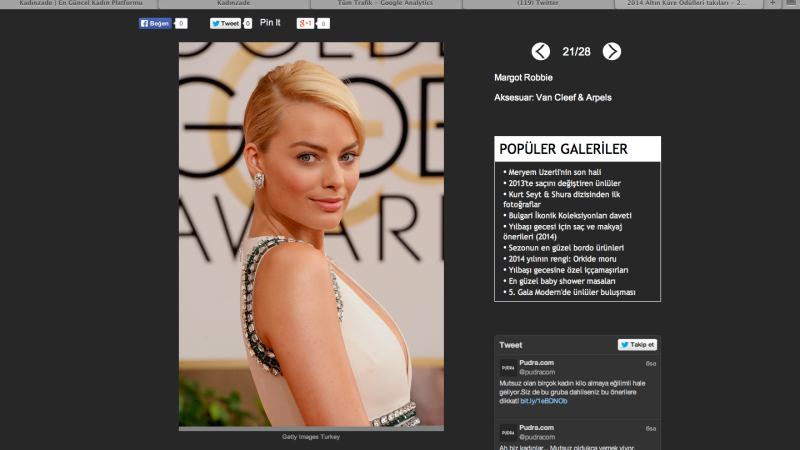Click the Facebook like count box

click(x=181, y=23)
